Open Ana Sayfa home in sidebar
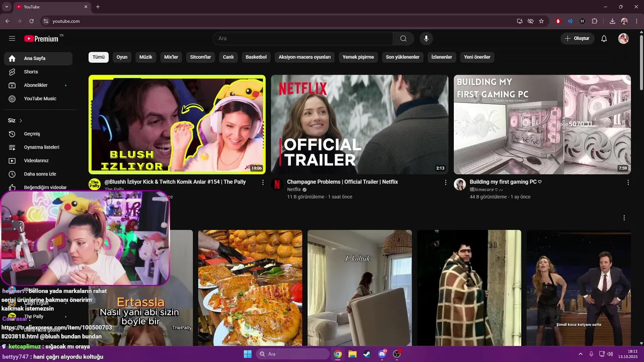The height and width of the screenshot is (362, 644). coord(38,58)
